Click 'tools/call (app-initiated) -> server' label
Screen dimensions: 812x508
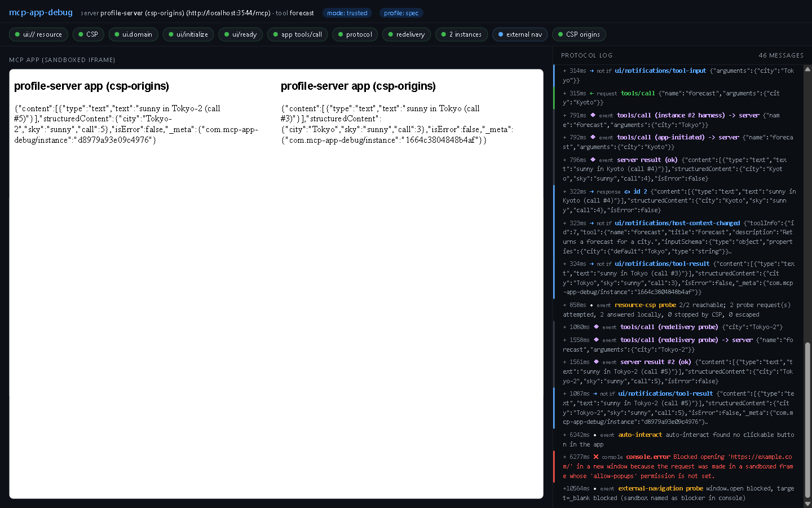click(x=678, y=137)
